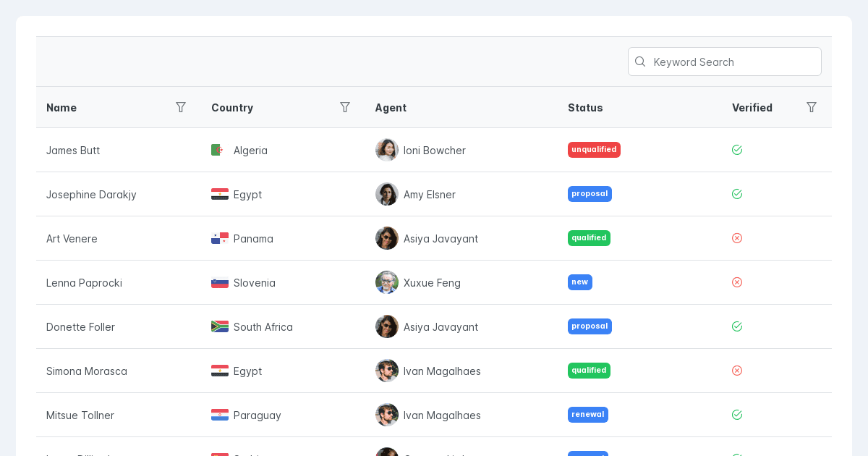Click the Ioni Bowcher agent name
The width and height of the screenshot is (868, 456).
click(435, 150)
